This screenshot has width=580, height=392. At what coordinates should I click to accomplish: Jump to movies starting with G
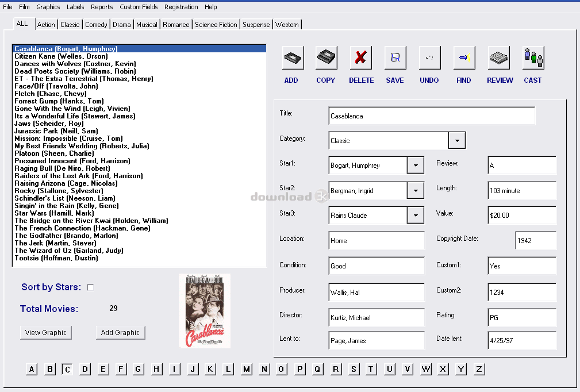138,369
